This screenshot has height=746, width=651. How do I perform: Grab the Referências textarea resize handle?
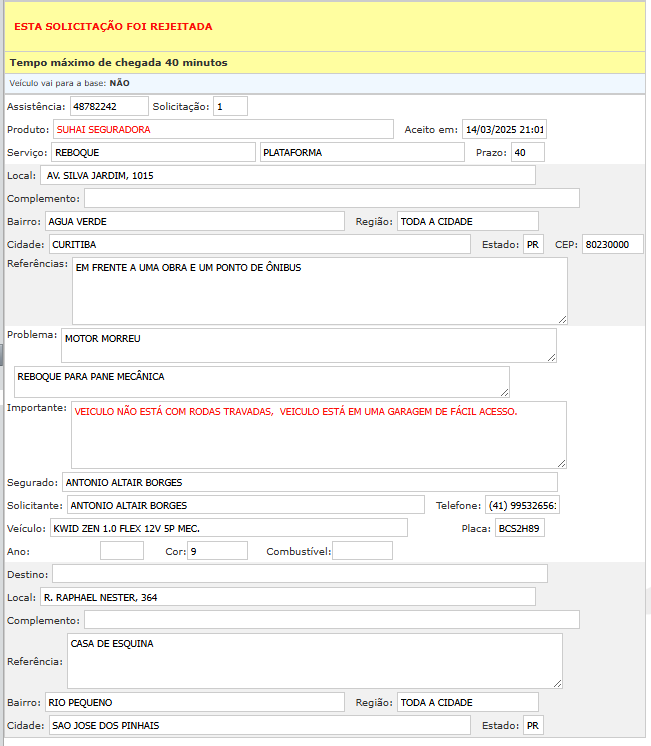(x=562, y=319)
